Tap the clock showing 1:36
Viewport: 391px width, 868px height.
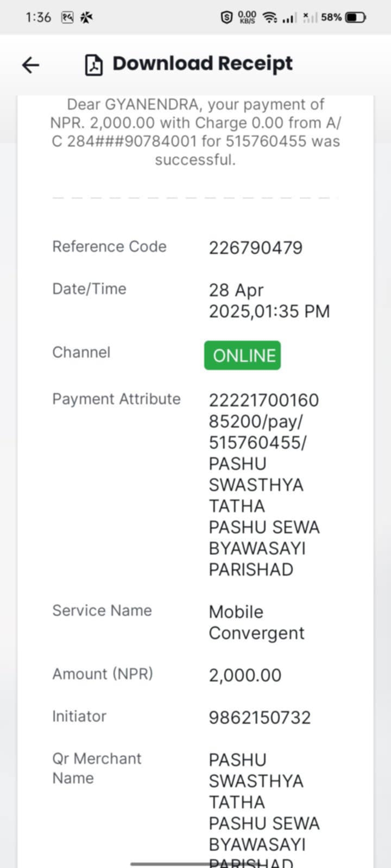[x=38, y=17]
